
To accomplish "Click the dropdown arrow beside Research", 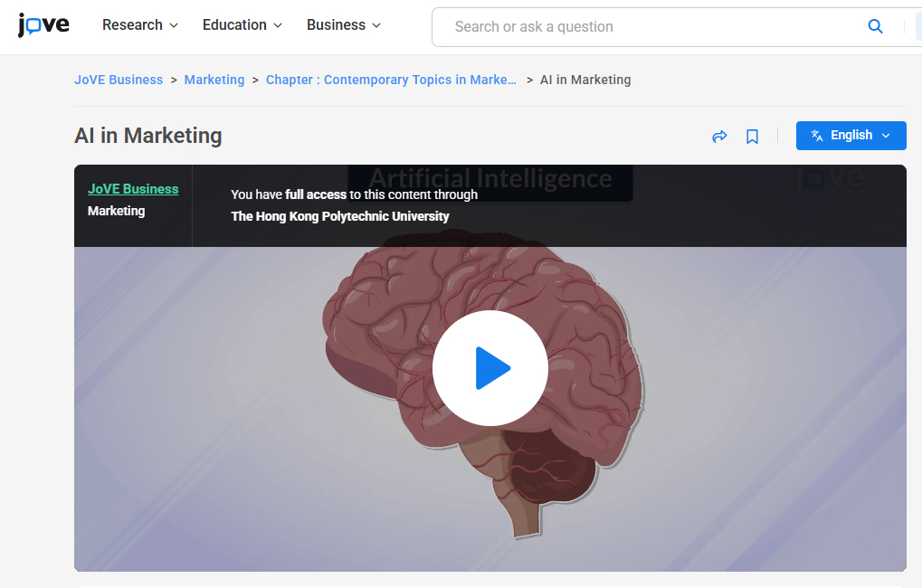I will [x=174, y=25].
